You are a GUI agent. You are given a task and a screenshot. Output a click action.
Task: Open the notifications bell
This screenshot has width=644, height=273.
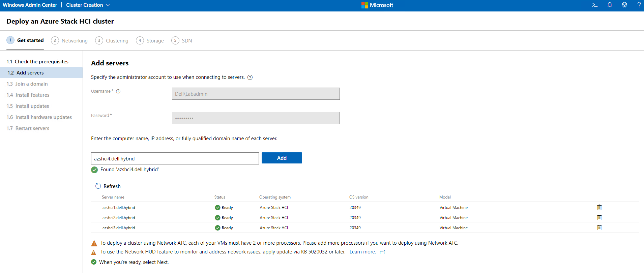[609, 5]
